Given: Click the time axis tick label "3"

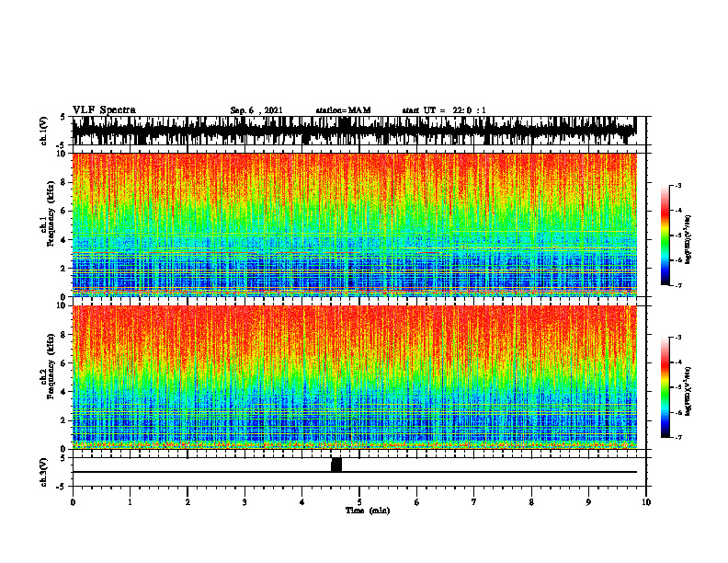Looking at the screenshot, I should coord(245,502).
